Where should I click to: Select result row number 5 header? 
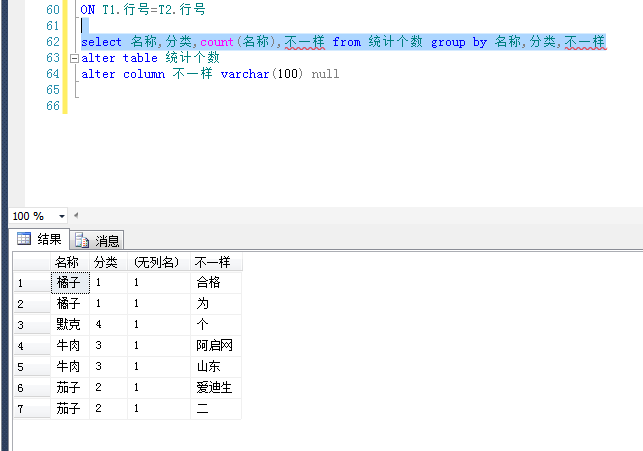32,367
